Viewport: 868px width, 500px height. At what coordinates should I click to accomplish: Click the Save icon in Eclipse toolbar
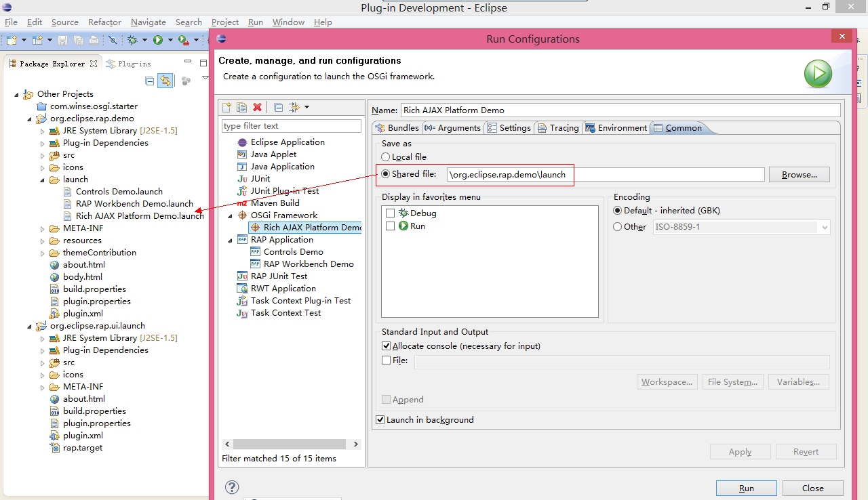[63, 41]
